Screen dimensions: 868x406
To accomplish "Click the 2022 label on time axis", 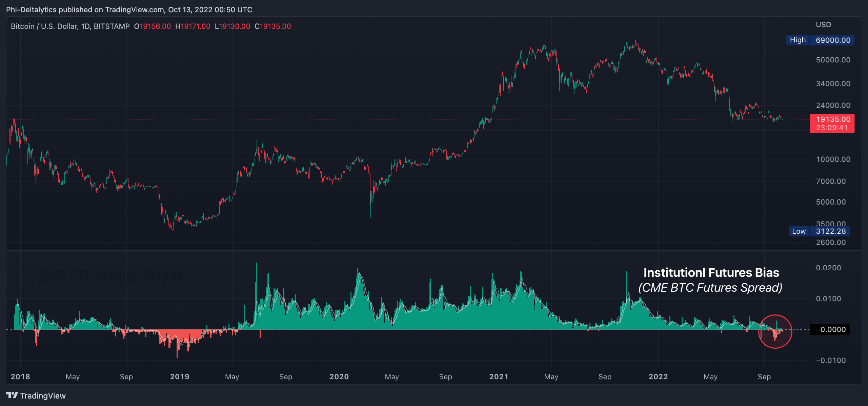I will click(x=658, y=376).
